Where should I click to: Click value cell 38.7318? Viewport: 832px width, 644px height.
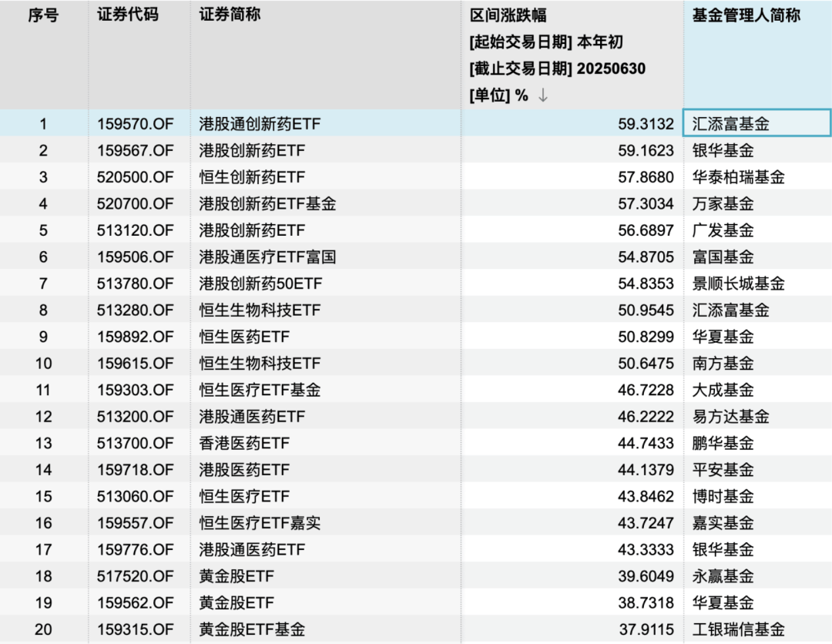(x=646, y=602)
